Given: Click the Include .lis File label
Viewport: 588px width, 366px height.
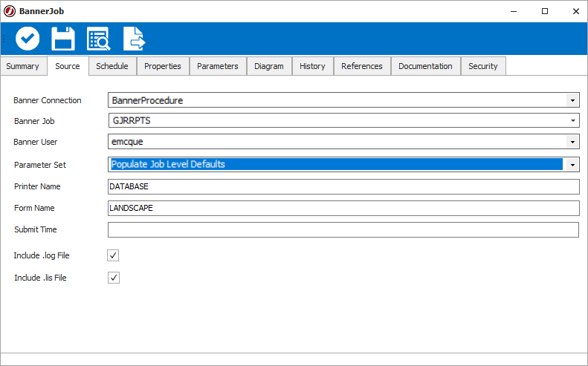Looking at the screenshot, I should (40, 278).
